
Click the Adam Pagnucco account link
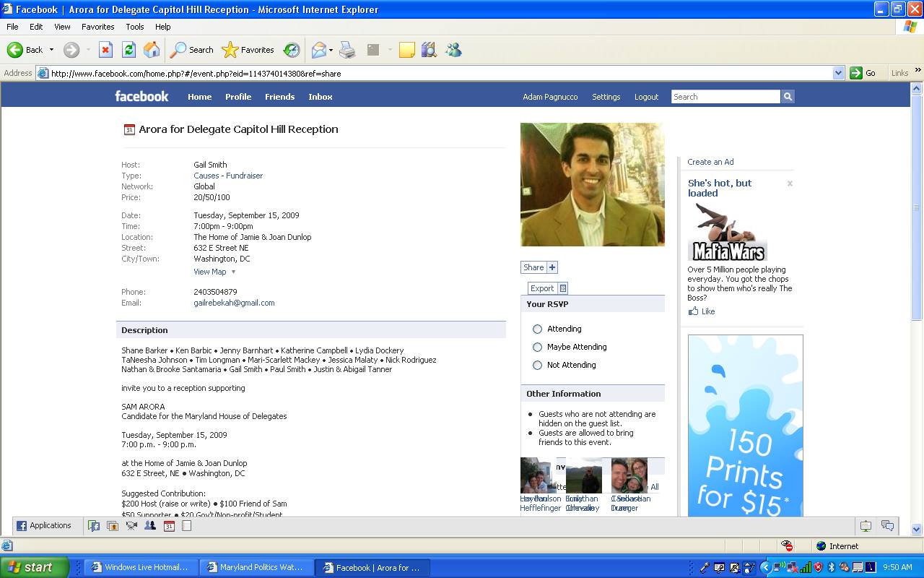pyautogui.click(x=550, y=97)
